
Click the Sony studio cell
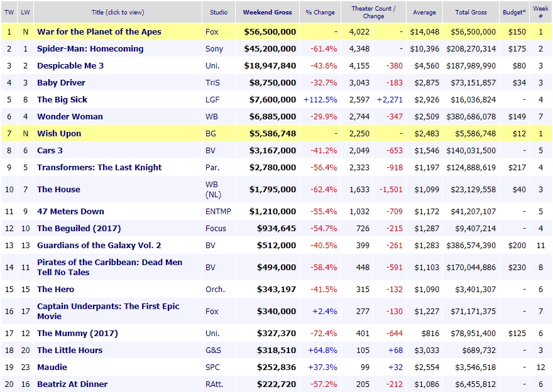214,48
